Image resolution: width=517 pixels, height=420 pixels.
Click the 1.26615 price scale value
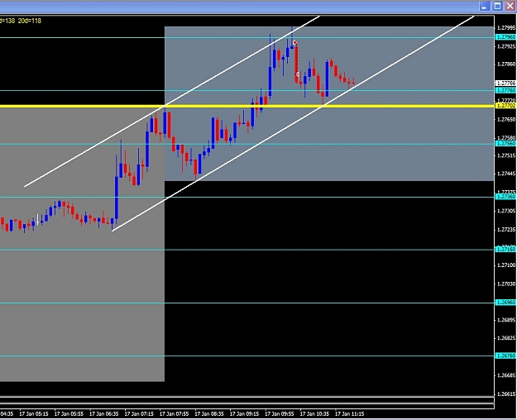coord(506,394)
